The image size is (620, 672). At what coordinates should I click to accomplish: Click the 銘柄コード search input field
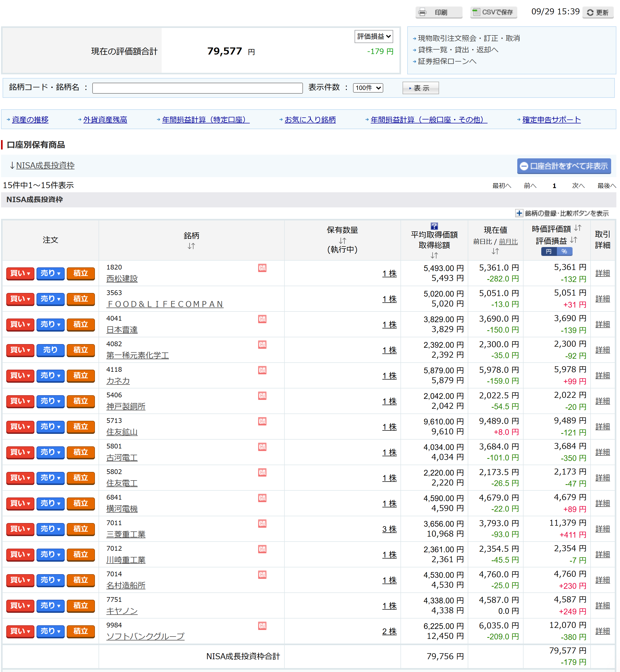click(x=197, y=88)
